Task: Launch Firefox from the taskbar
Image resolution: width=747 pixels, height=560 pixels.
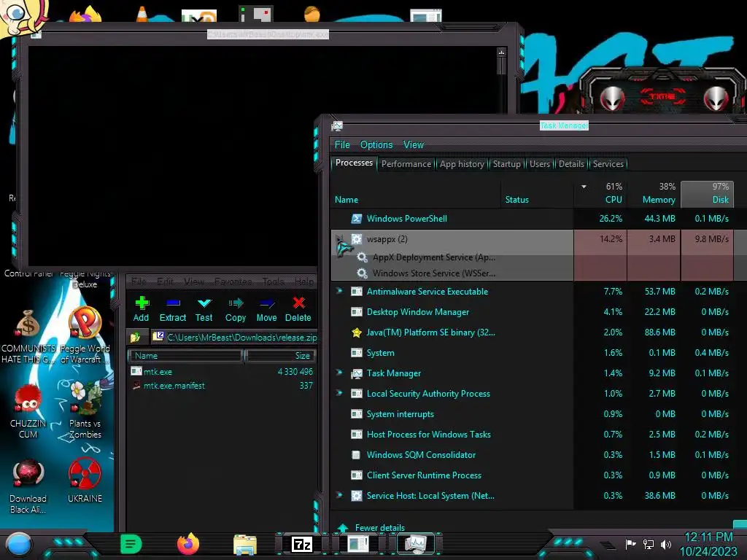Action: (x=187, y=544)
